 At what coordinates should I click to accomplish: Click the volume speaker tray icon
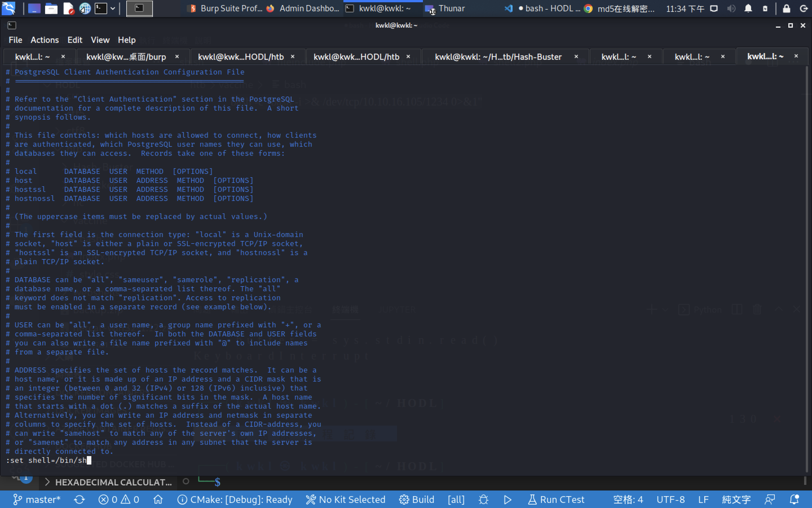pyautogui.click(x=731, y=8)
